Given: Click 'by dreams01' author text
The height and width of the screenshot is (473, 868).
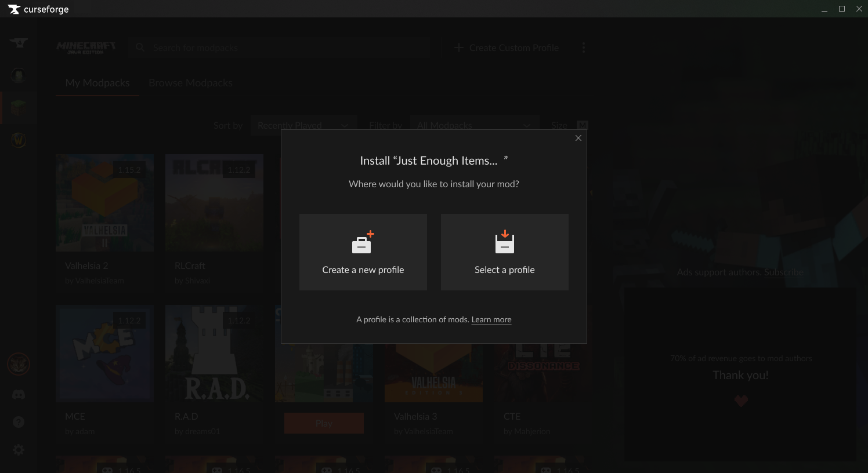Looking at the screenshot, I should point(198,431).
